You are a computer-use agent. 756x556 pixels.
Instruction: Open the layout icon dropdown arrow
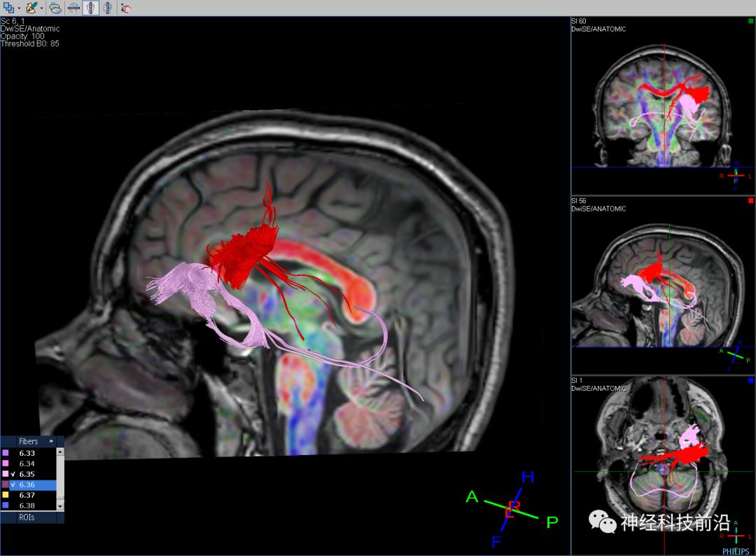pyautogui.click(x=19, y=8)
